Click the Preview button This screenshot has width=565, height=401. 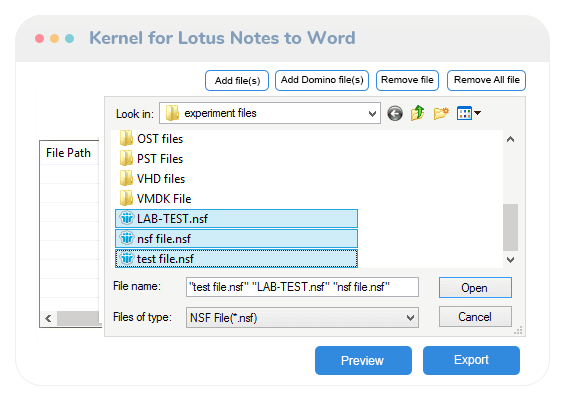coord(363,360)
